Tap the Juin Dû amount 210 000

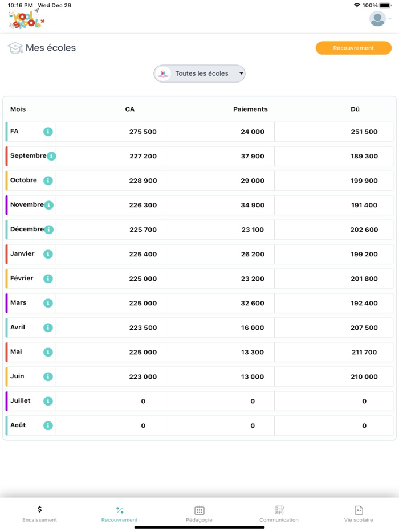[364, 377]
